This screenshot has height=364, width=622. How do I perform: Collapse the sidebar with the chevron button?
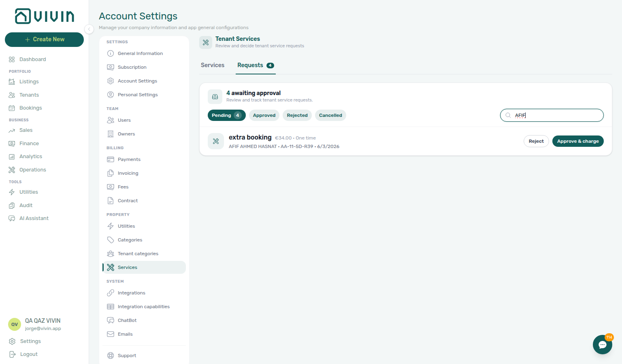[89, 29]
